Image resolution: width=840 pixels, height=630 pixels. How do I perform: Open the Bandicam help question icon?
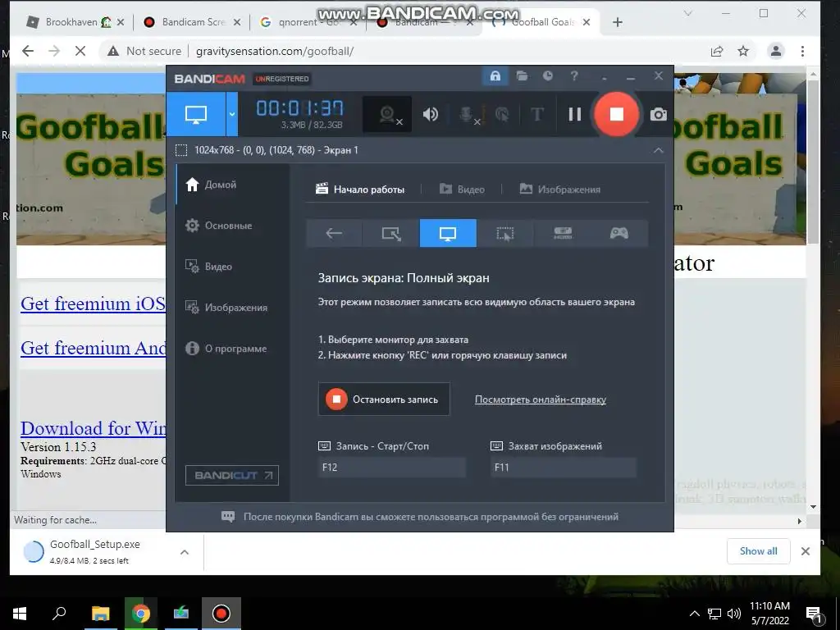574,76
